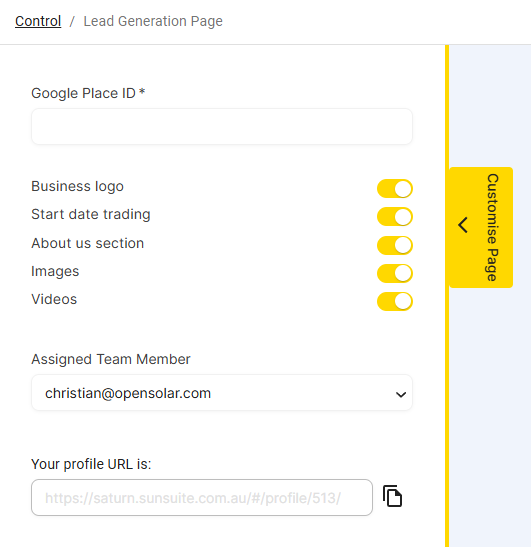Click the dropdown arrow beside christian@opensolar.com

point(401,395)
